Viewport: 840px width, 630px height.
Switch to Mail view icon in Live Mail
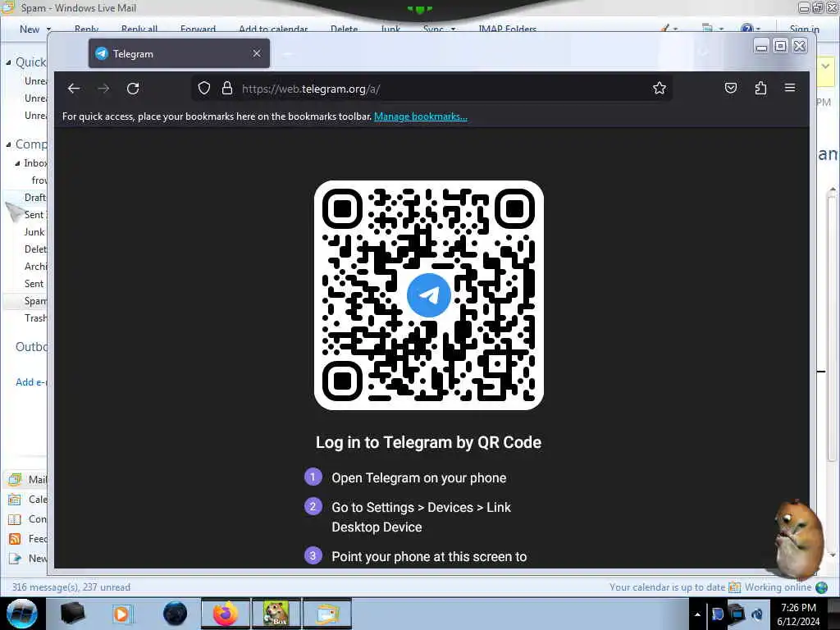click(15, 479)
